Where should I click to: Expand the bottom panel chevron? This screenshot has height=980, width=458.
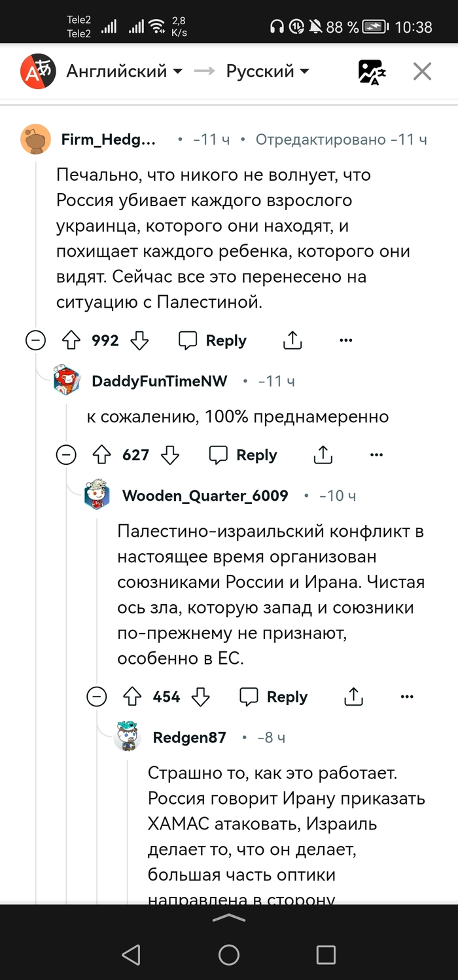click(229, 919)
